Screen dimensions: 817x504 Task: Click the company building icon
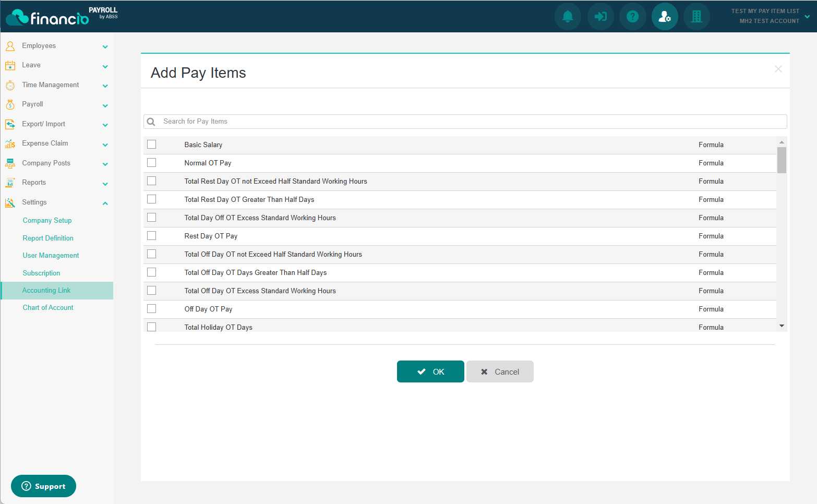point(696,17)
